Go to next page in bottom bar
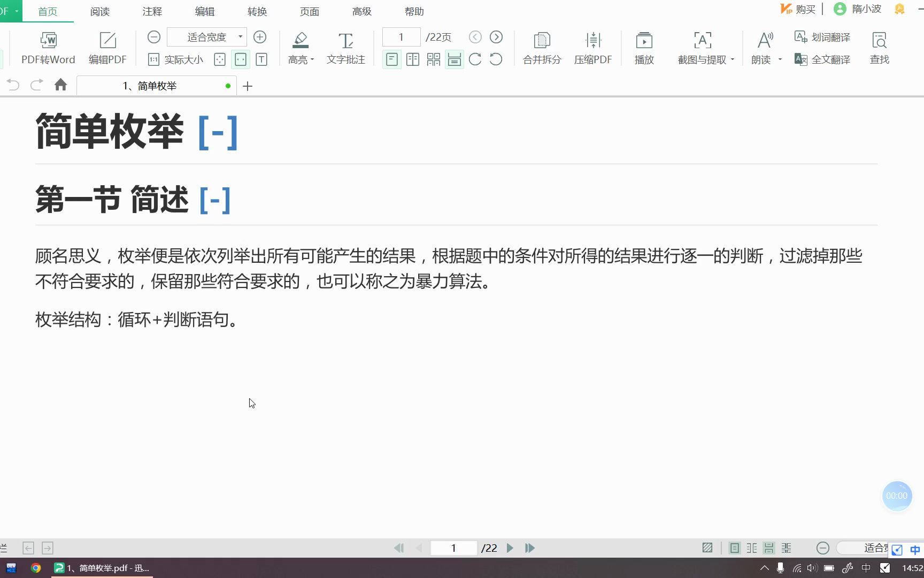 click(510, 548)
